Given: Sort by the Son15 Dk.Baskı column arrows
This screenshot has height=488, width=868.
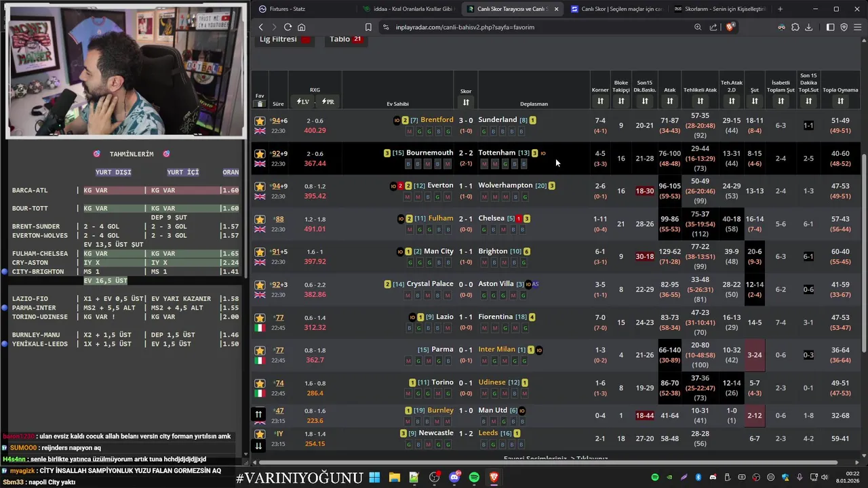Looking at the screenshot, I should 645,101.
